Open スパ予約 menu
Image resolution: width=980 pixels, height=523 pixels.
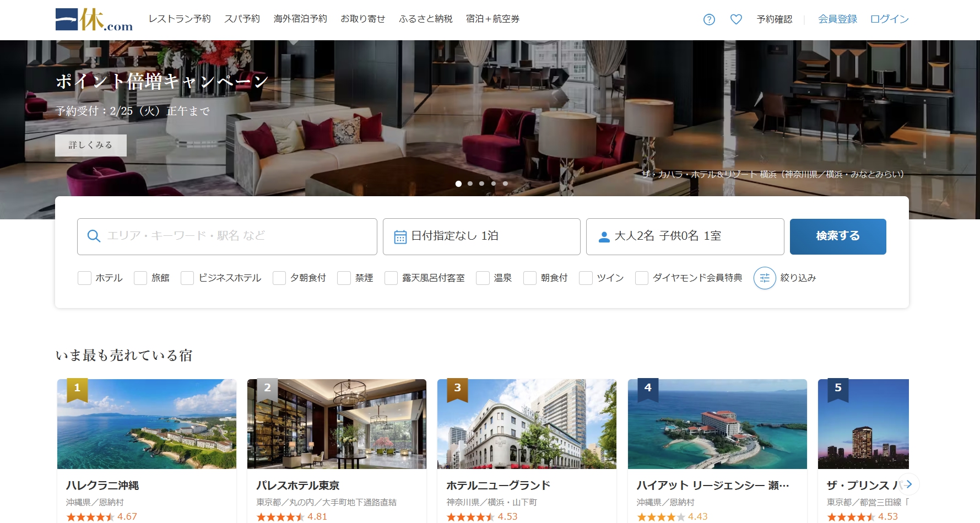point(242,19)
